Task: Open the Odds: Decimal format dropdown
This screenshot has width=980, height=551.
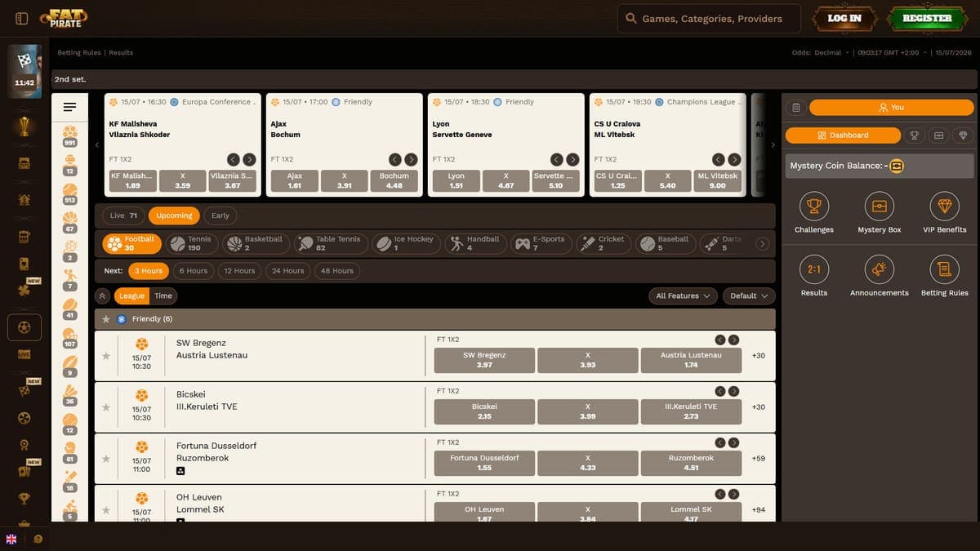Action: pyautogui.click(x=821, y=53)
